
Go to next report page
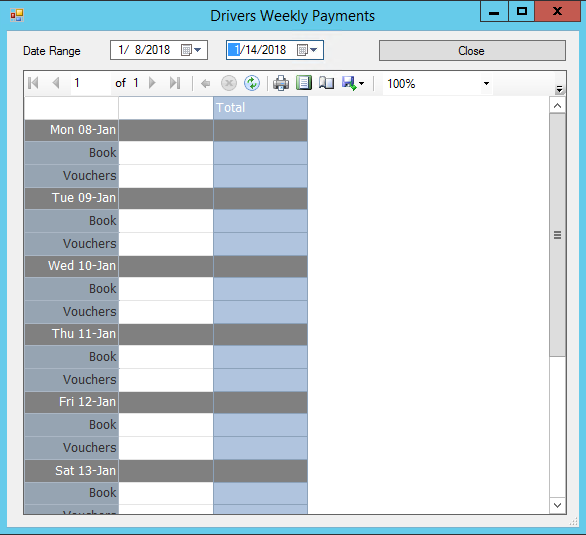coord(152,83)
